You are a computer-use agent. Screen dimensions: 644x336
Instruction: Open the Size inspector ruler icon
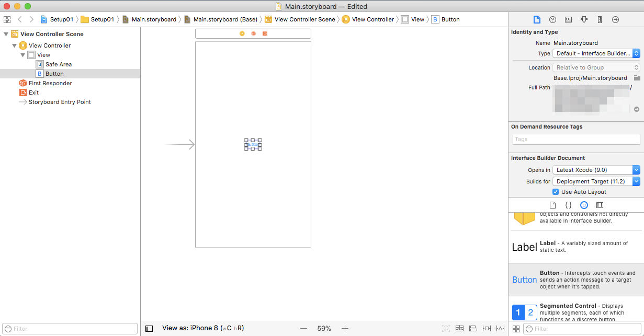tap(600, 19)
